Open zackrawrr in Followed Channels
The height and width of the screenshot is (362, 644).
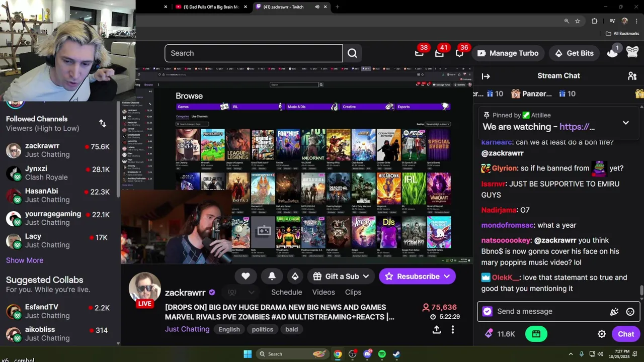[x=60, y=150]
